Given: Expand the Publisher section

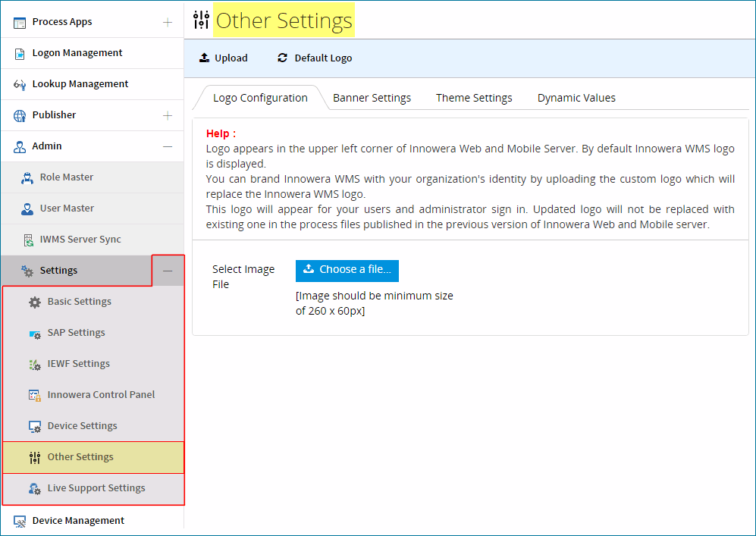Looking at the screenshot, I should (x=168, y=115).
